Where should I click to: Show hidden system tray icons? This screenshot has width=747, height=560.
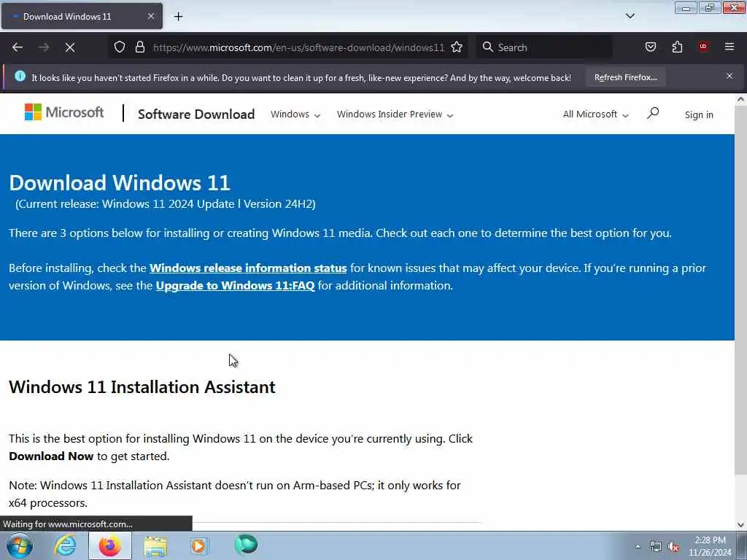(638, 546)
